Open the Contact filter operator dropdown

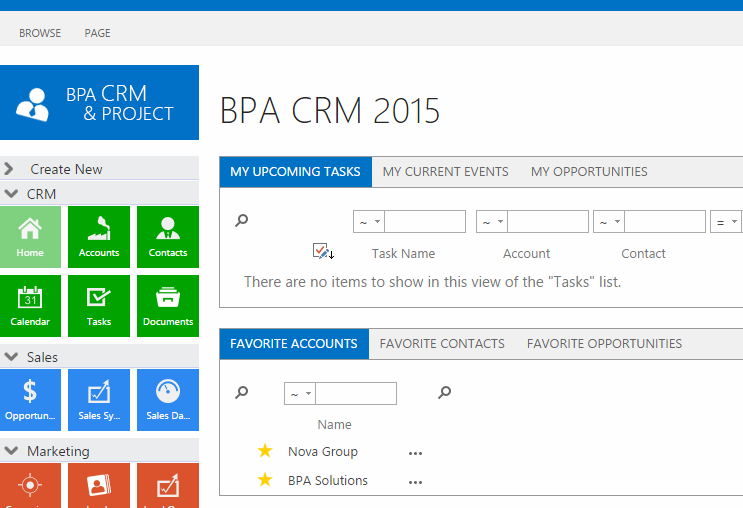(609, 221)
